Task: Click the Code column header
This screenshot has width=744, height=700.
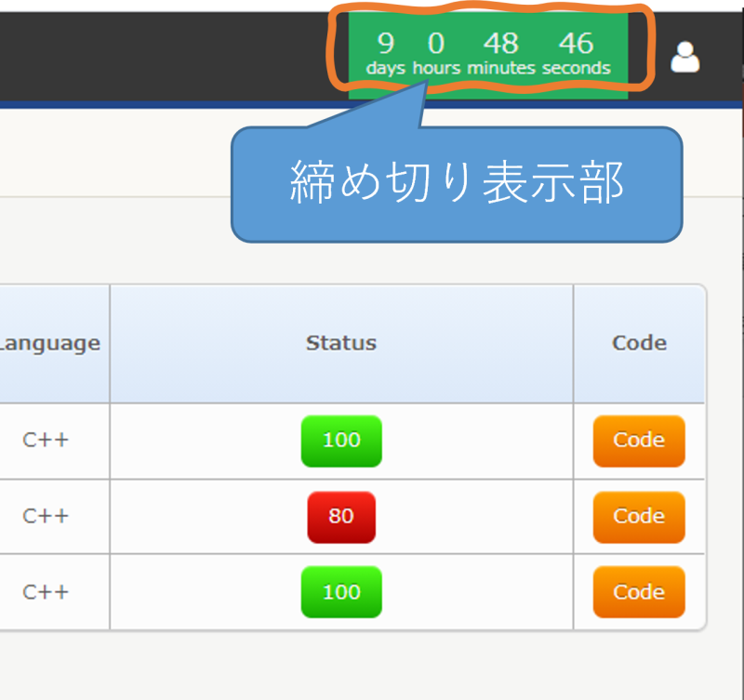Action: coord(639,343)
